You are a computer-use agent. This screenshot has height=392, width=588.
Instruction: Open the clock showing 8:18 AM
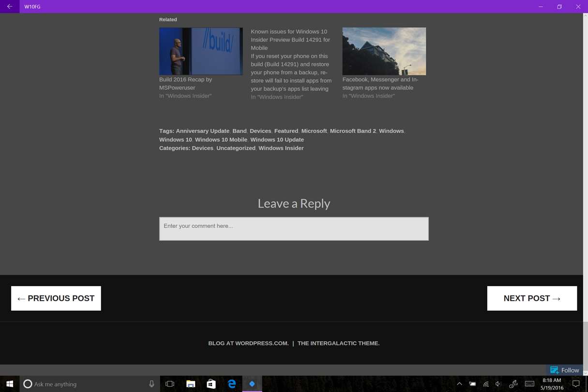pos(552,384)
